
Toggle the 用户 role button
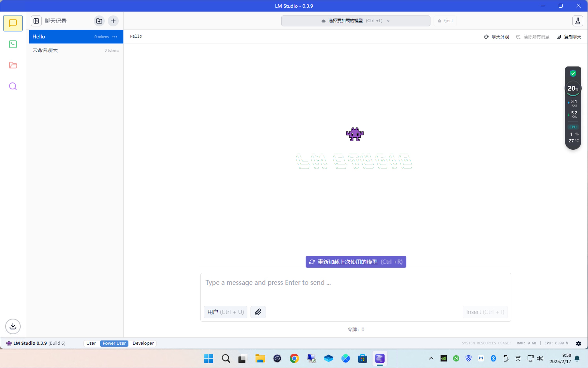226,312
